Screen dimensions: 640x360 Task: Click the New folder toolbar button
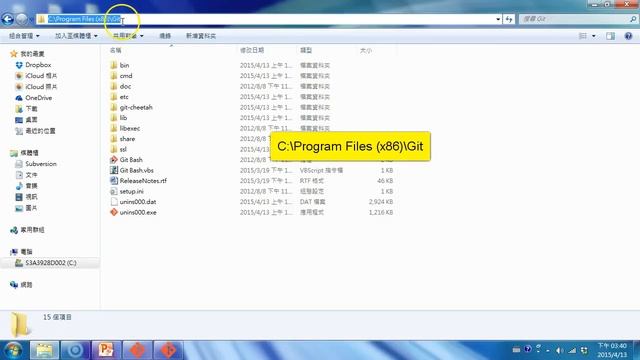(200, 36)
